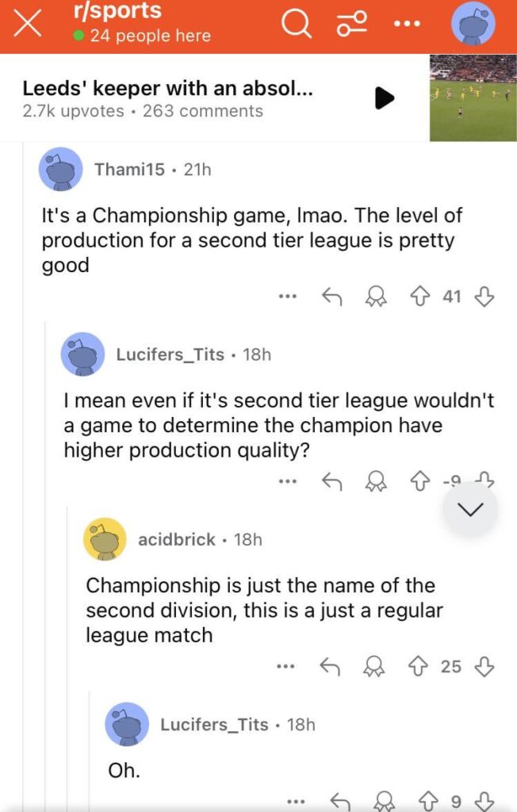Screen dimensions: 517x812
Task: Give an award to Thami15's comment
Action: [376, 297]
